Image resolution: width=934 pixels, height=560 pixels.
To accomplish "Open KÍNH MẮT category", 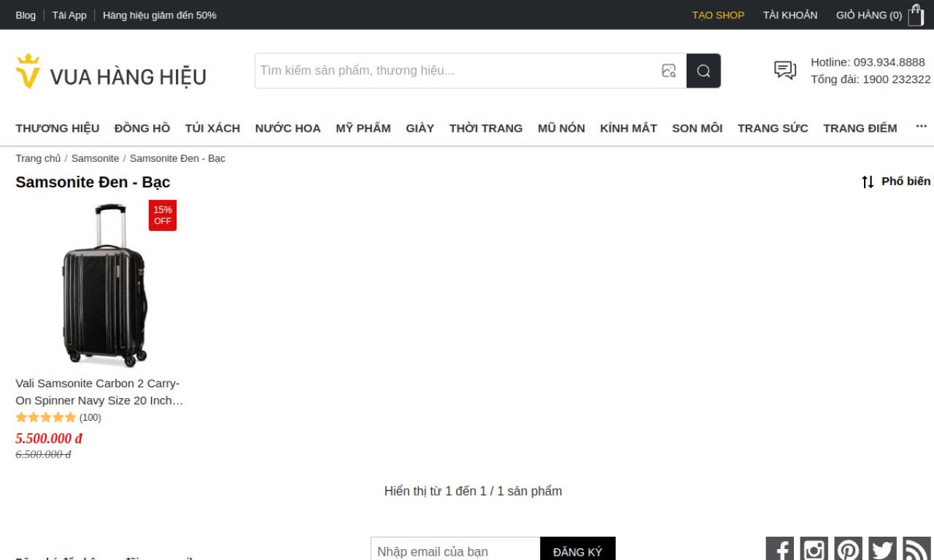I will (x=628, y=128).
